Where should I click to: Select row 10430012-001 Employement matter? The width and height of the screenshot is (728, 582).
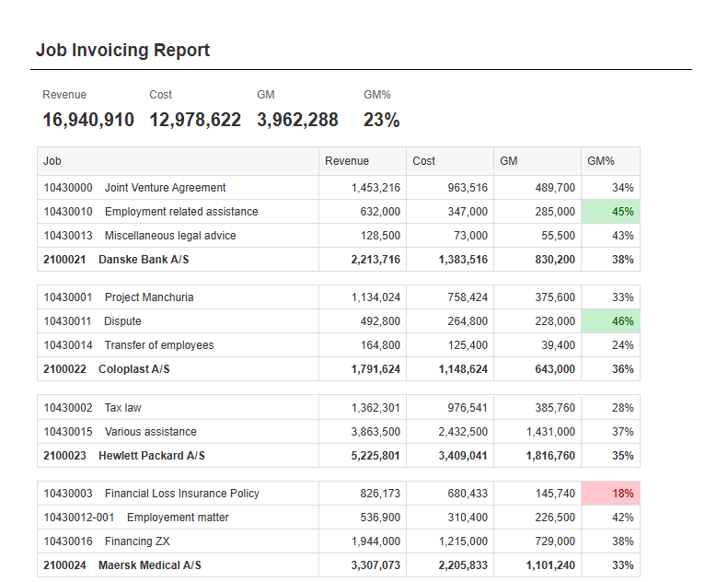coord(339,518)
